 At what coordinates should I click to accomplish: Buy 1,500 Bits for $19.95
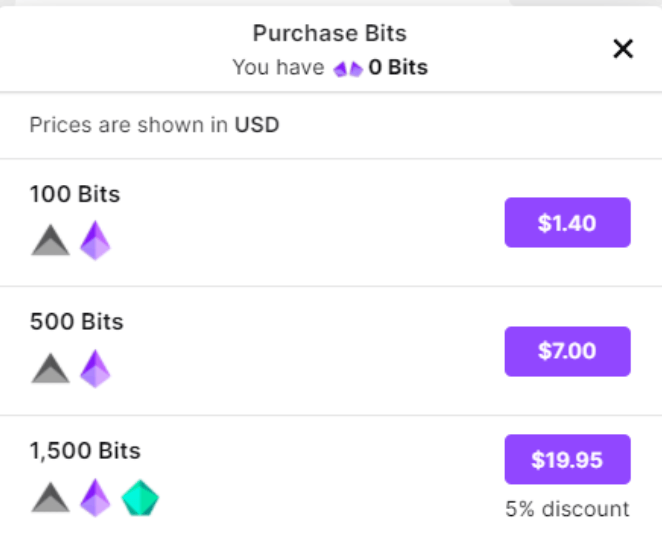tap(567, 459)
